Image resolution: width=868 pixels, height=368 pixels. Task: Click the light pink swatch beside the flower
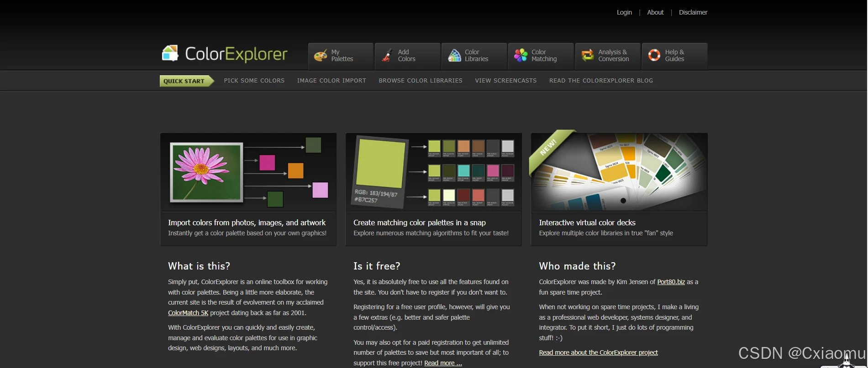coord(320,190)
